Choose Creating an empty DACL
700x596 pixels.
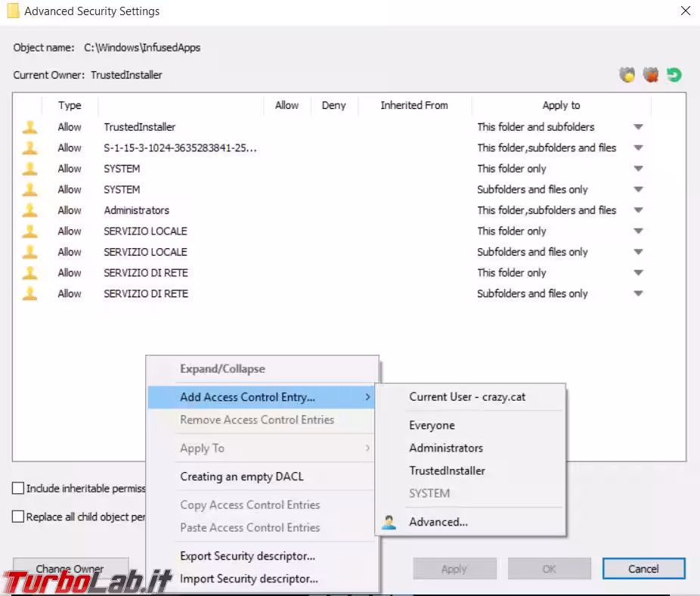241,476
